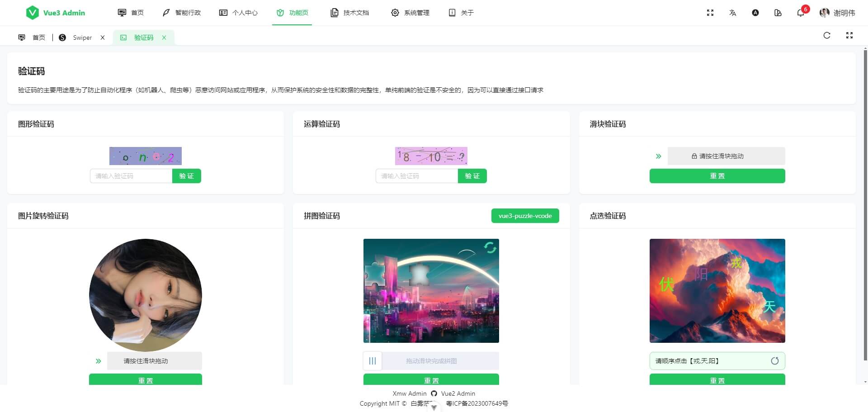This screenshot has width=868, height=412.
Task: Open the 系统管理 menu
Action: pyautogui.click(x=410, y=13)
